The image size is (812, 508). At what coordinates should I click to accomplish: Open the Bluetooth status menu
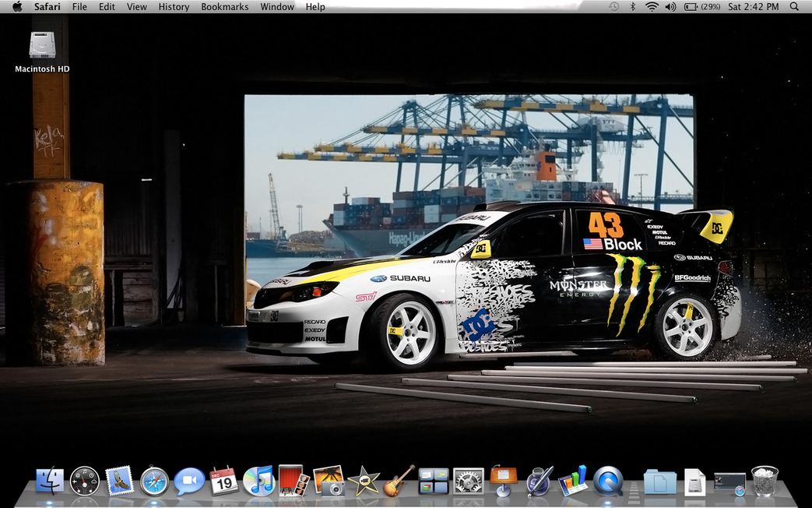632,7
